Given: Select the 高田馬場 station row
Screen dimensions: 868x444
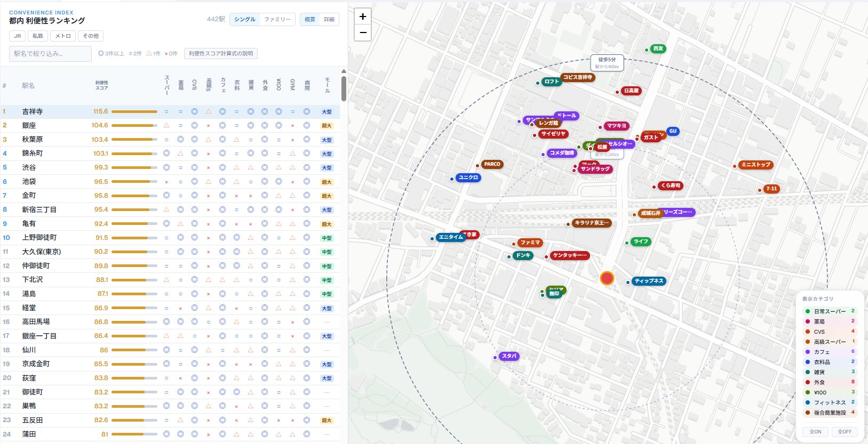Looking at the screenshot, I should click(x=170, y=321).
